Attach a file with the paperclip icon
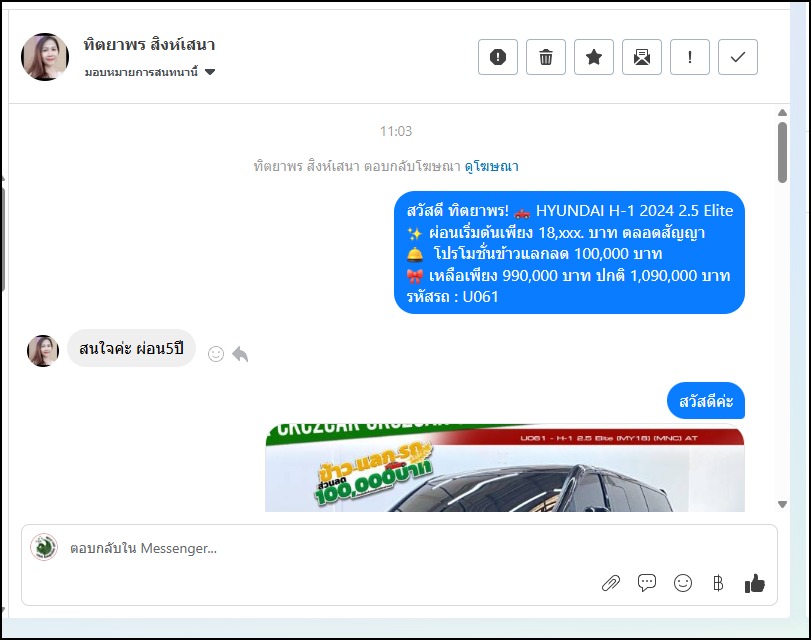The height and width of the screenshot is (640, 811). coord(611,584)
